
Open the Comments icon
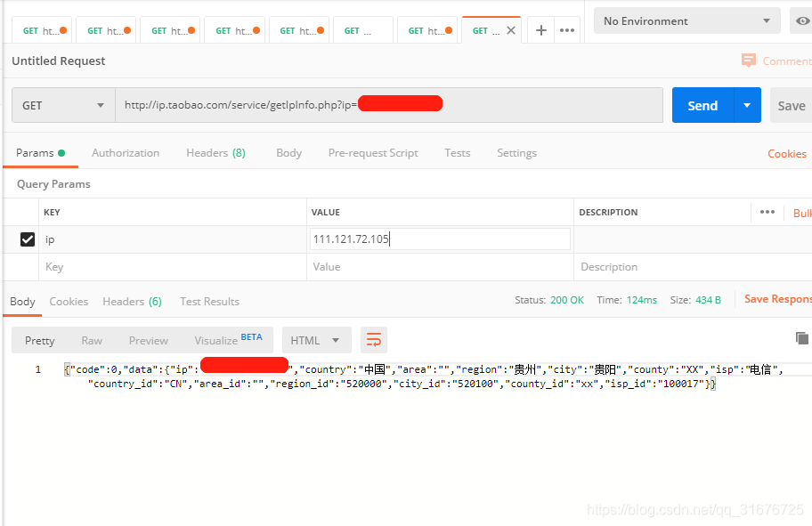coord(748,61)
